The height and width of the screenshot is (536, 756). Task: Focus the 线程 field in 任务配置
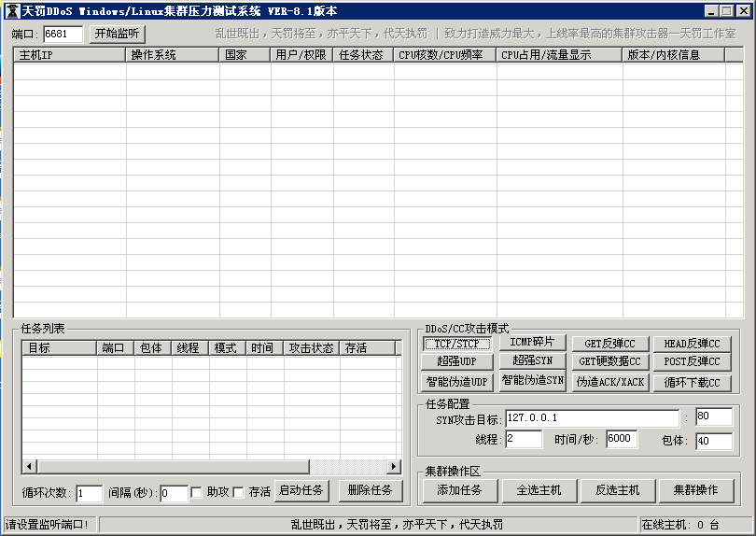pyautogui.click(x=524, y=440)
